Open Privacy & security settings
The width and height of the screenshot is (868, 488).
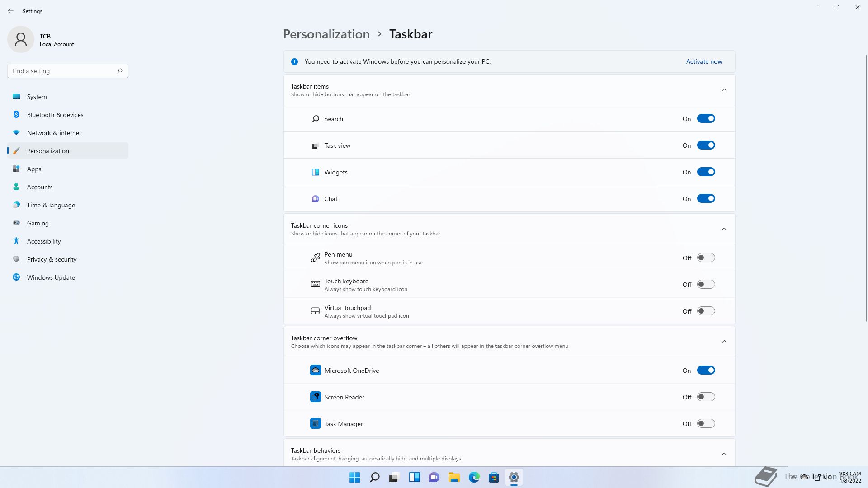[x=68, y=259]
